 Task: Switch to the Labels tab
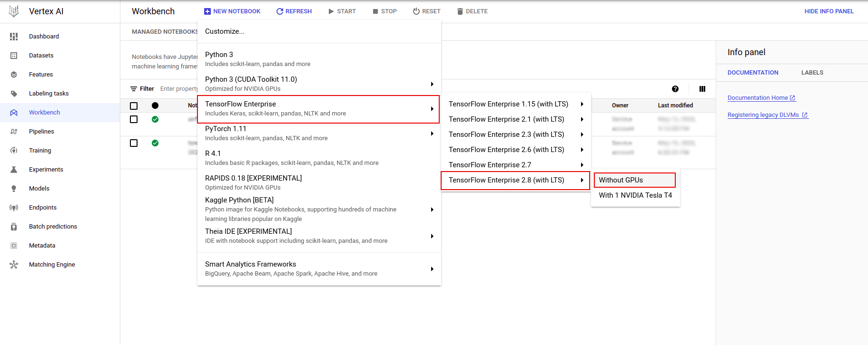812,73
